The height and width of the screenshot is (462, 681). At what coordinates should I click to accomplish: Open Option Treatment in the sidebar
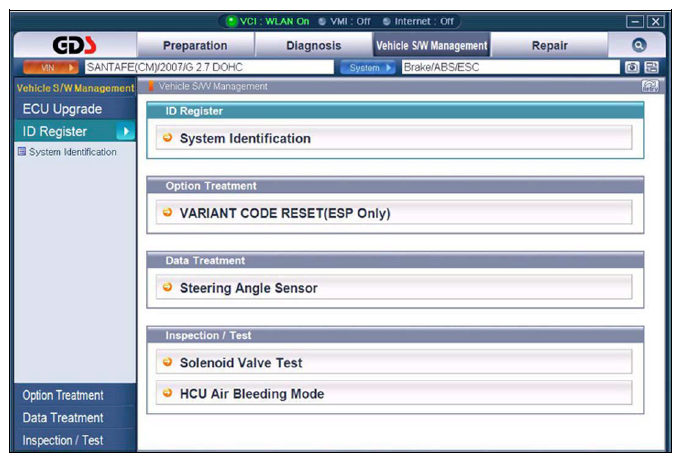click(75, 395)
